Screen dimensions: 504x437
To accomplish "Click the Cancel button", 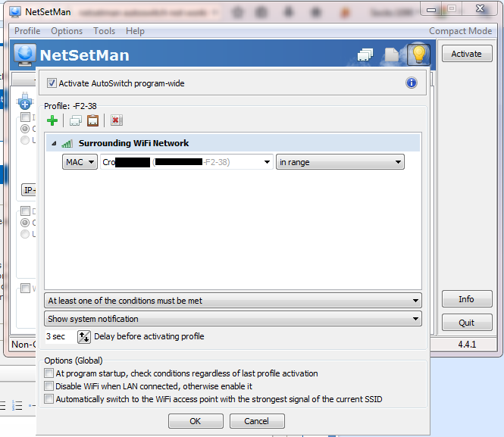I will pyautogui.click(x=256, y=421).
